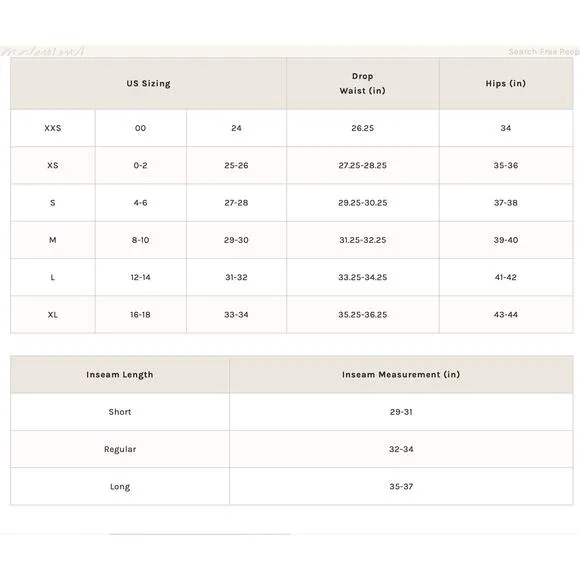Select the Long inseam row
Screen dimensions: 580x580
(292, 486)
